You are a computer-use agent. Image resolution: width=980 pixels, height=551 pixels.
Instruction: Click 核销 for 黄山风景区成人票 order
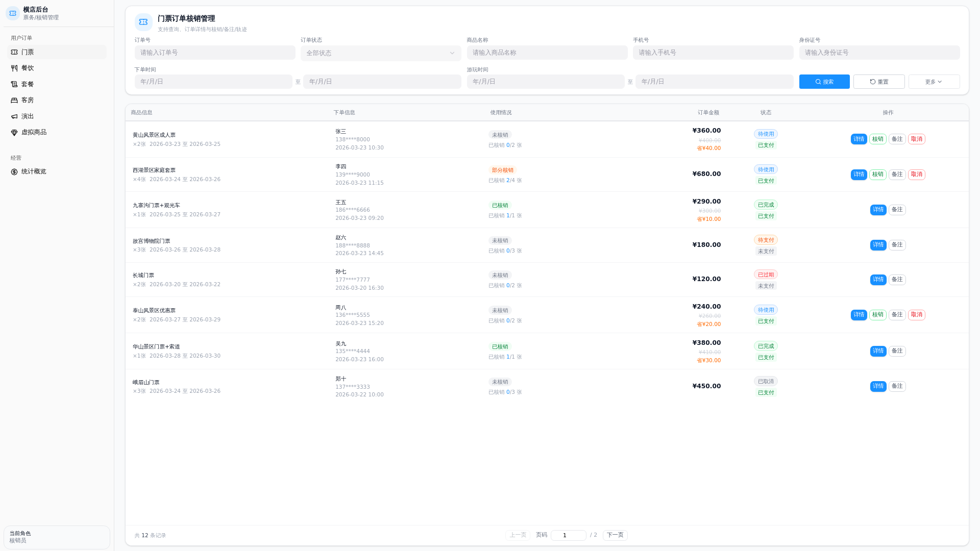tap(878, 139)
